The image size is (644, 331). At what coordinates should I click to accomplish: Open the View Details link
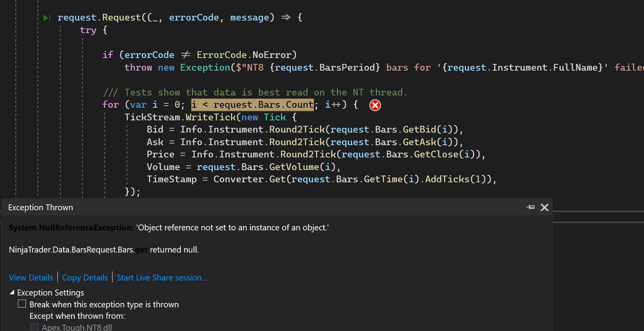coord(31,278)
